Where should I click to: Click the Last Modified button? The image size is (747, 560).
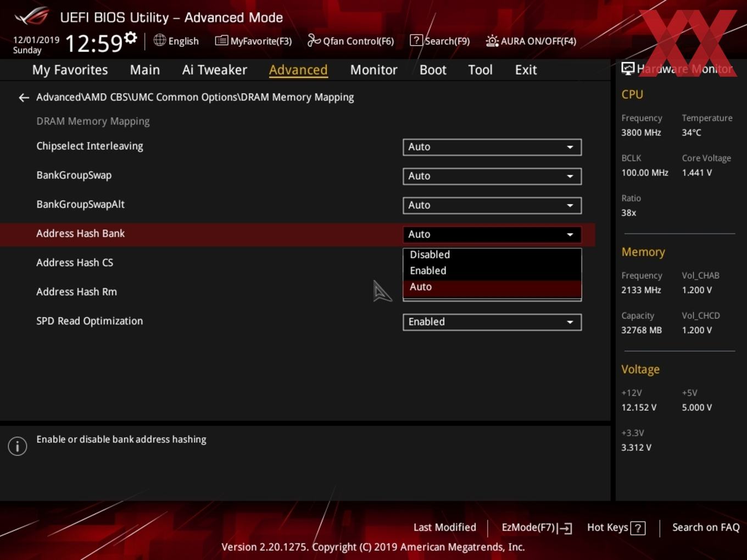(x=444, y=528)
